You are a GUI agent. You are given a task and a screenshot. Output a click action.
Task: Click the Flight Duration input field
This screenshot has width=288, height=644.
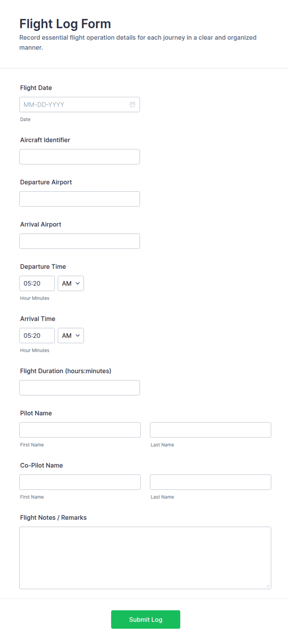tap(80, 387)
